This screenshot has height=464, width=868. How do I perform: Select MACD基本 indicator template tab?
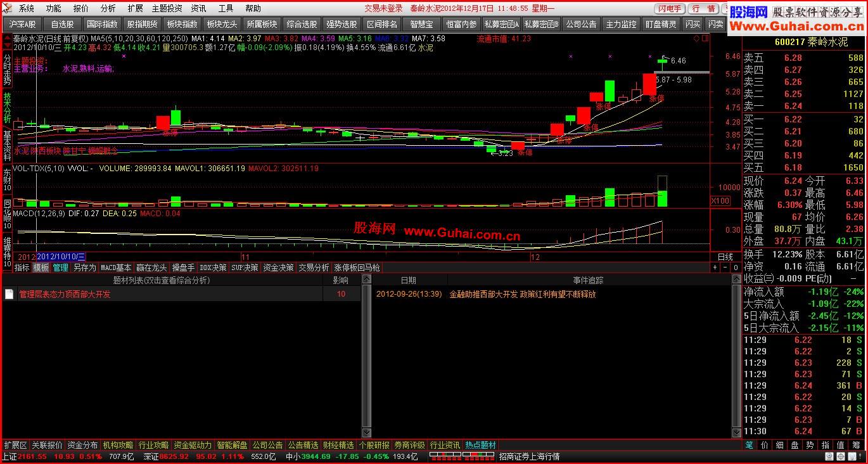[x=117, y=267]
